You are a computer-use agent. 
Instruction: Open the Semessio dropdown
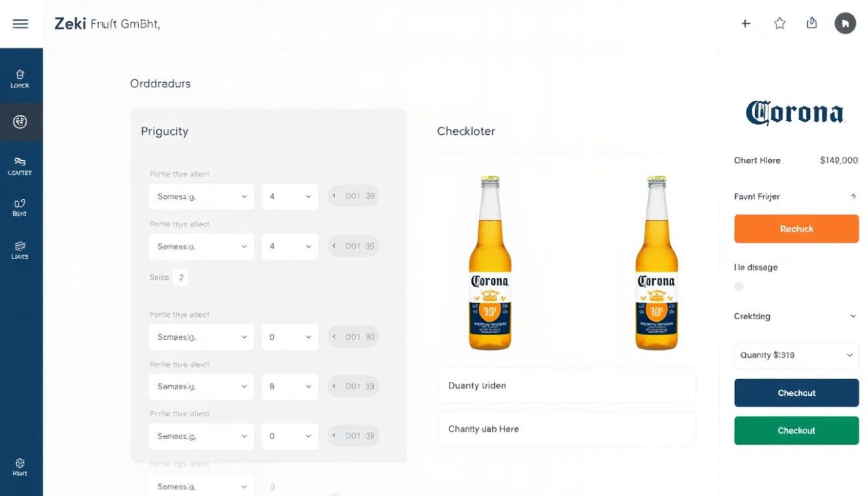click(x=201, y=246)
